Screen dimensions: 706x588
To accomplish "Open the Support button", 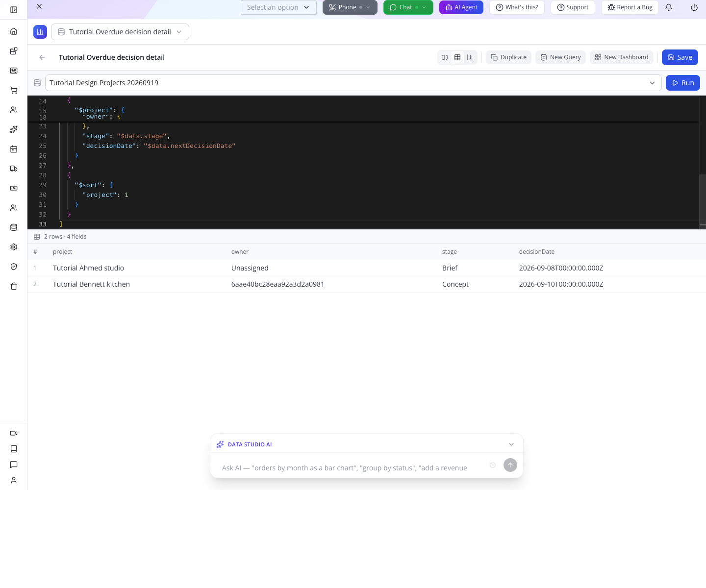I will 573,7.
